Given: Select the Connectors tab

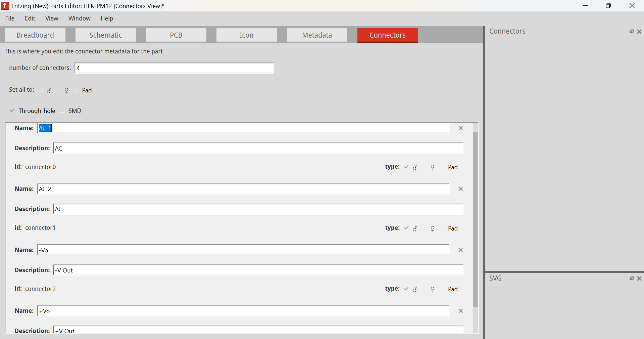Looking at the screenshot, I should click(388, 35).
